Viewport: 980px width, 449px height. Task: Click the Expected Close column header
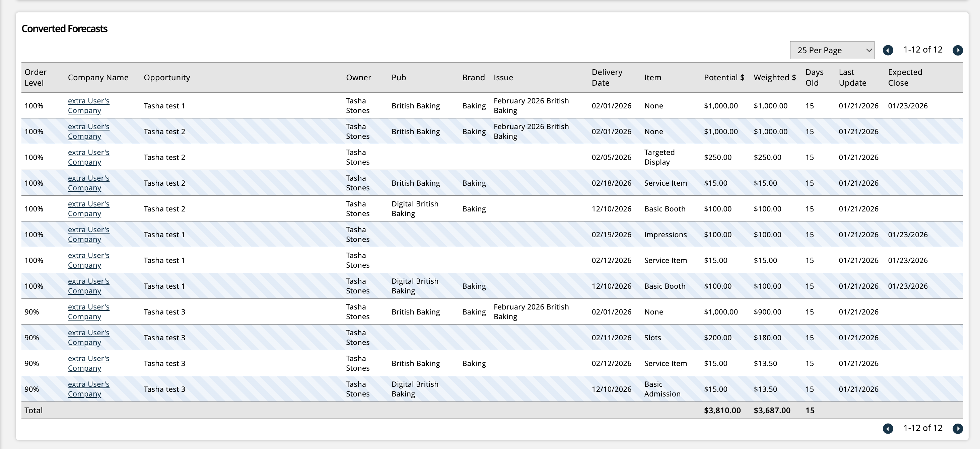(905, 78)
